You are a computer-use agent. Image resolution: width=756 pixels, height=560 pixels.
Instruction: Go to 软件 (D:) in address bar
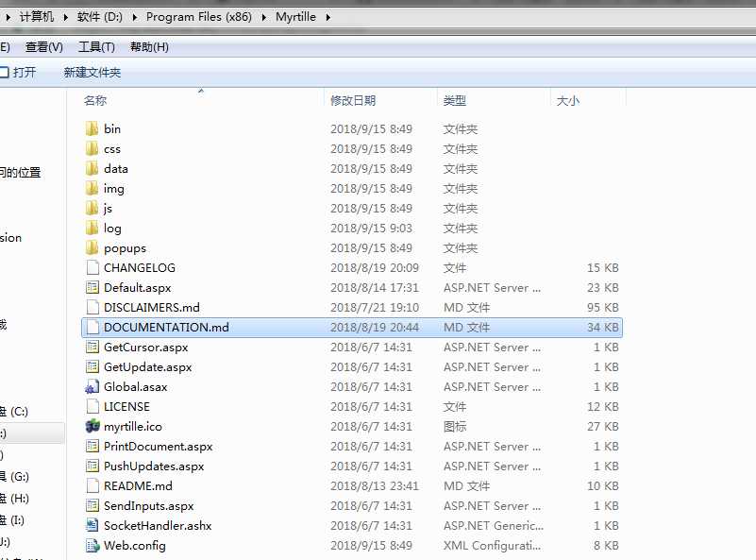100,17
